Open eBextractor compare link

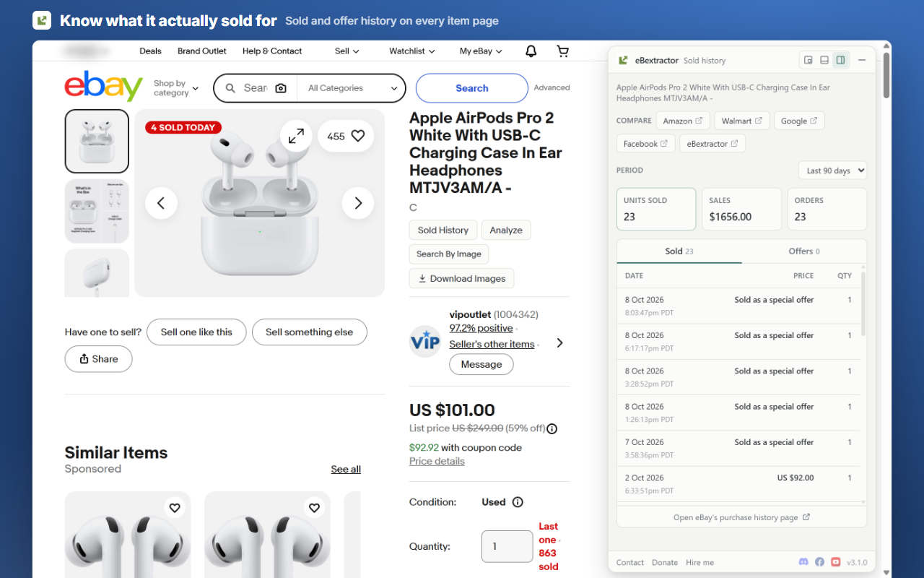coord(712,144)
